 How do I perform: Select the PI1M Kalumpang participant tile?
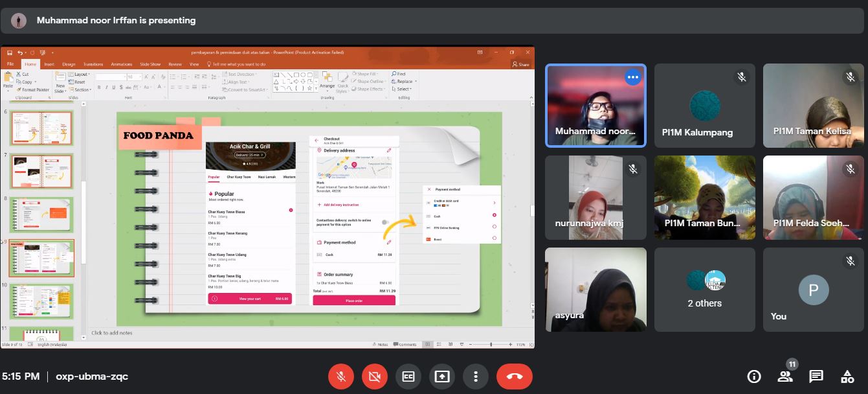704,106
